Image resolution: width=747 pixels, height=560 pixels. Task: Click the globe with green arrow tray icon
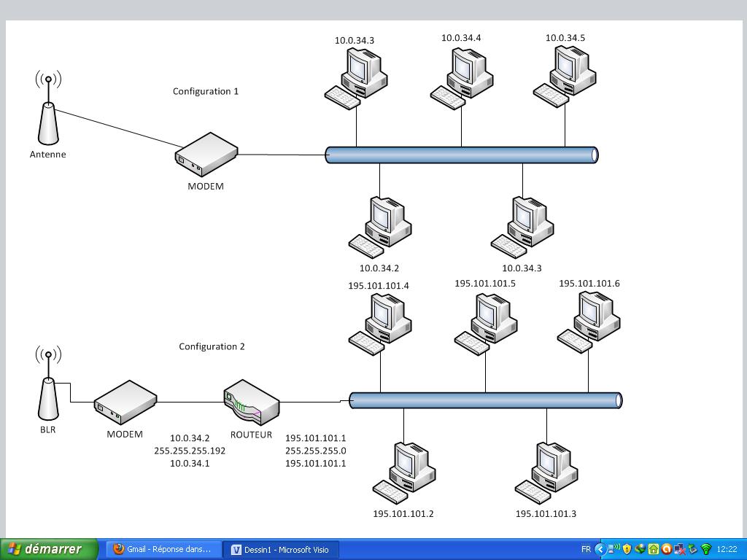pos(640,549)
